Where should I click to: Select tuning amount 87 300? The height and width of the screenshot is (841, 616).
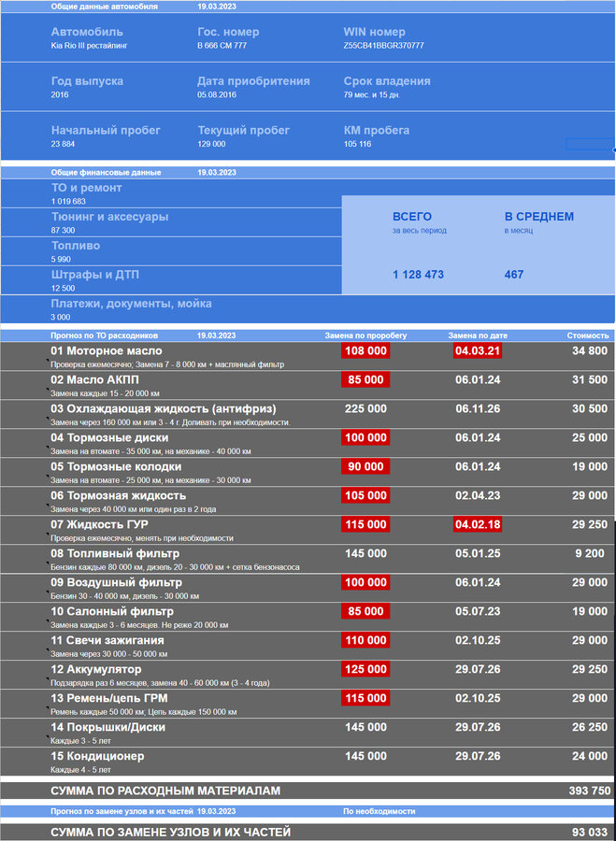[63, 231]
